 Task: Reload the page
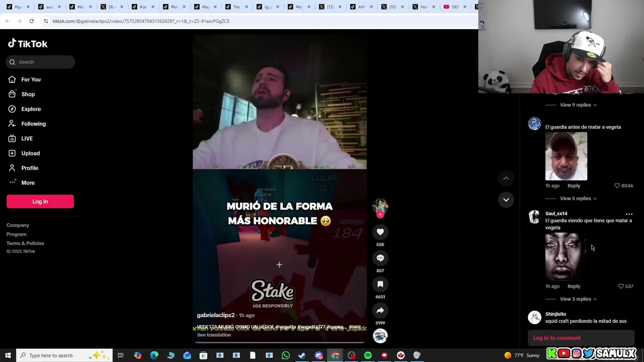[x=31, y=21]
